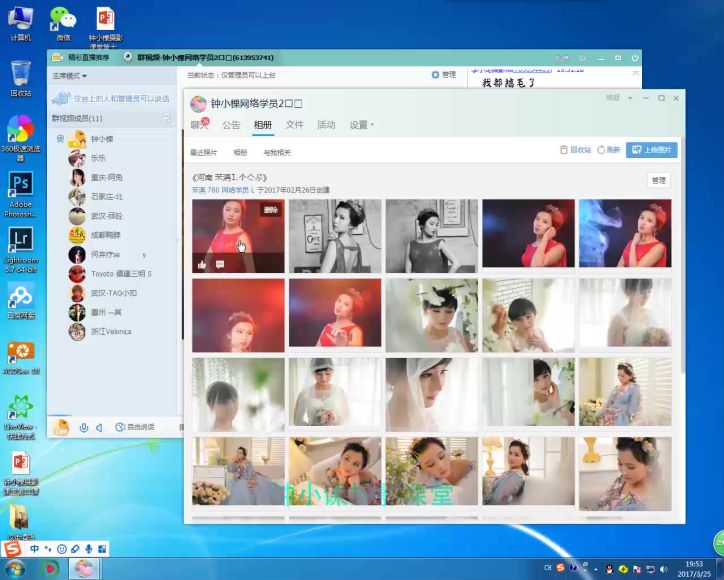Viewport: 724px width, 580px height.
Task: Open the PowerPoint file next to WeChat icon
Action: coord(105,25)
